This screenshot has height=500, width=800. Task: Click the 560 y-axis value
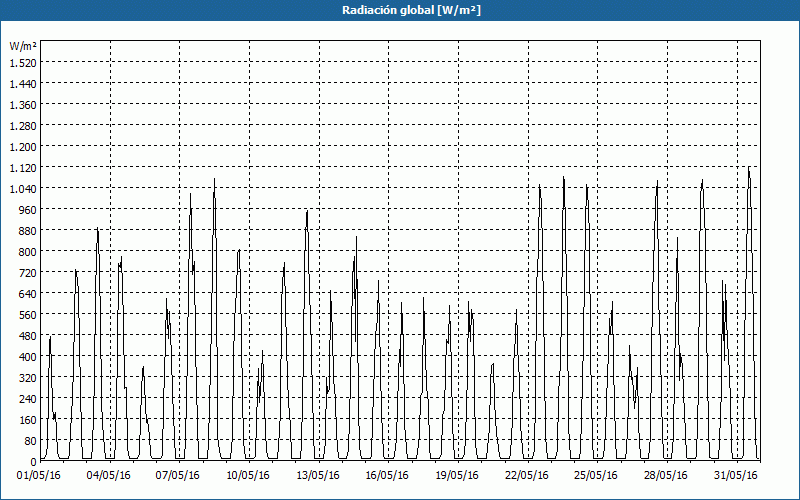[28, 315]
